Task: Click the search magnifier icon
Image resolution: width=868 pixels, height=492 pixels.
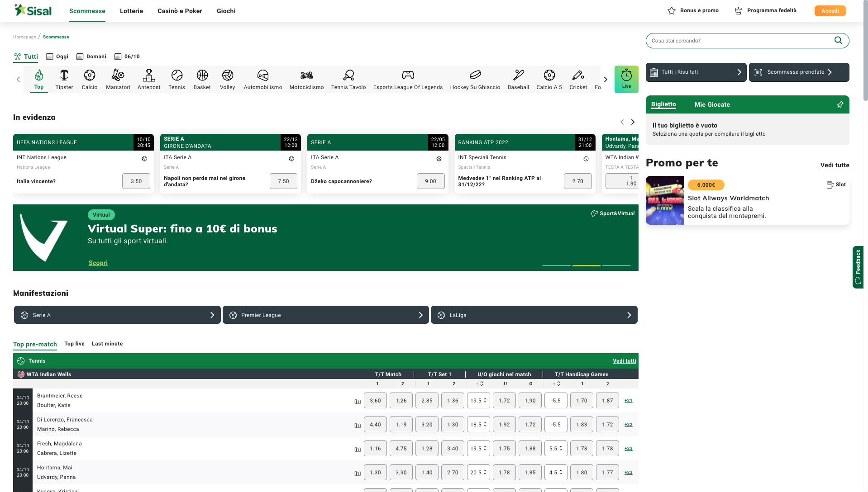Action: tap(839, 40)
